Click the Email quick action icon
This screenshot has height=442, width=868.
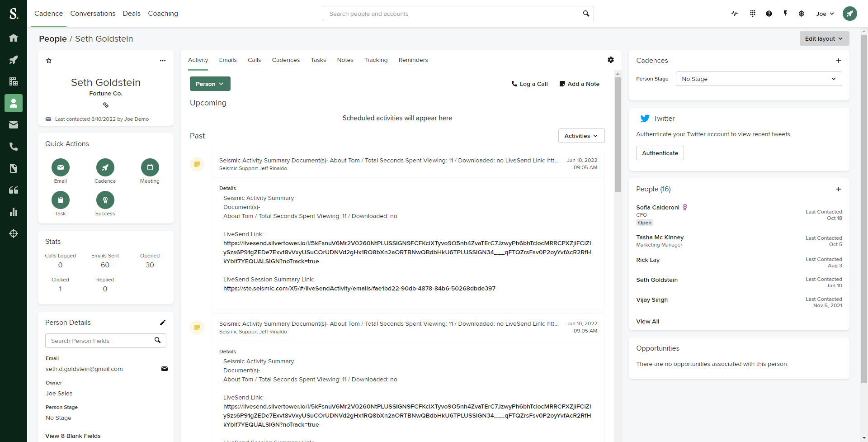coord(61,168)
